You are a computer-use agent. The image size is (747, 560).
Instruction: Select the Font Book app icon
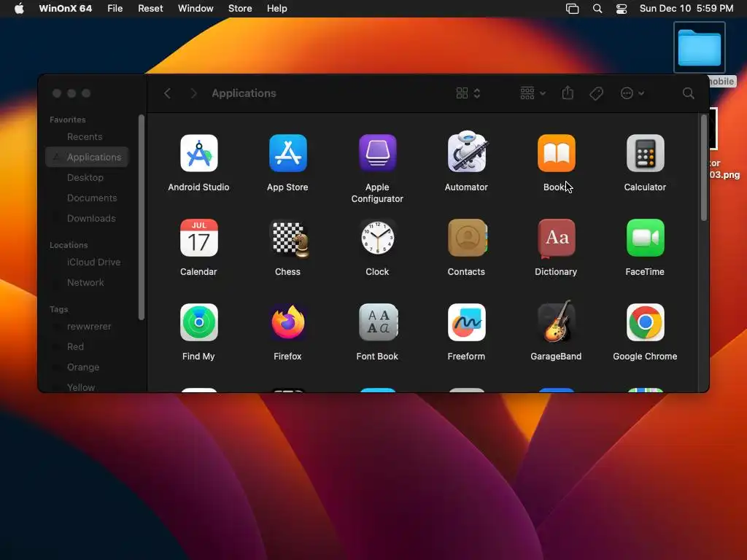coord(377,322)
